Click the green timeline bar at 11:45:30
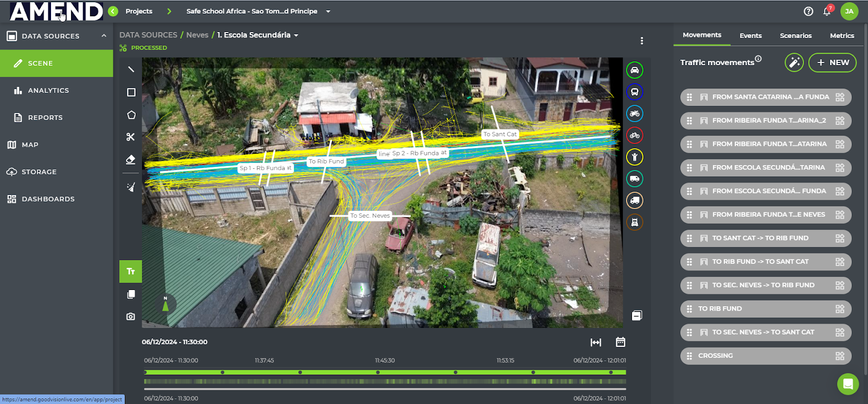 pos(385,373)
